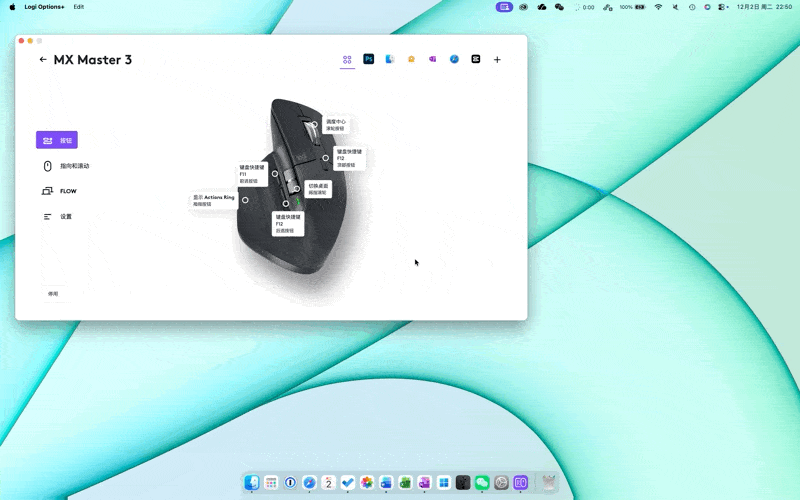
Task: Open WeChat from the Dock
Action: point(482,483)
